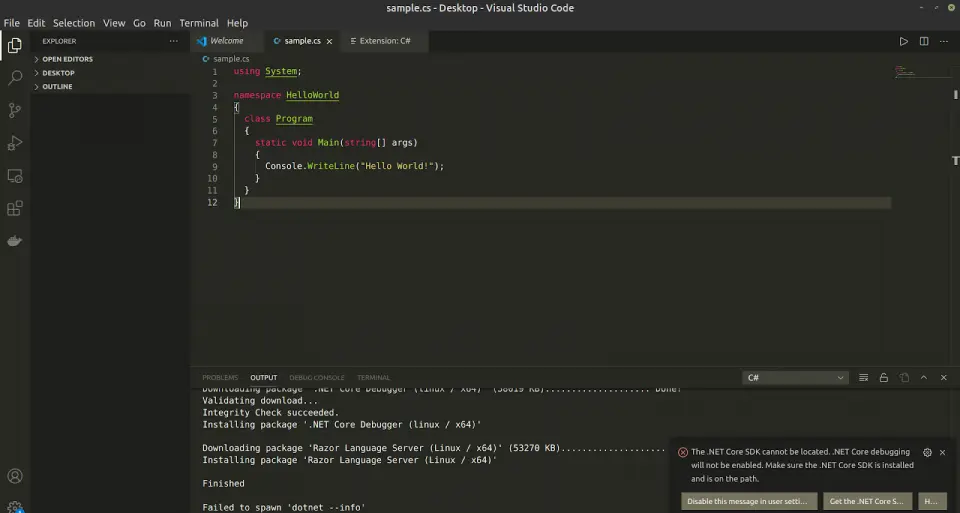Click the Accounts icon in activity bar
Viewport: 960px width, 513px height.
pyautogui.click(x=15, y=476)
